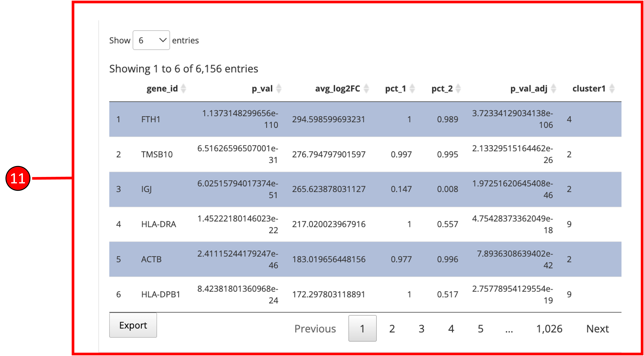This screenshot has width=644, height=356.
Task: Jump to last page 1,026
Action: click(549, 329)
